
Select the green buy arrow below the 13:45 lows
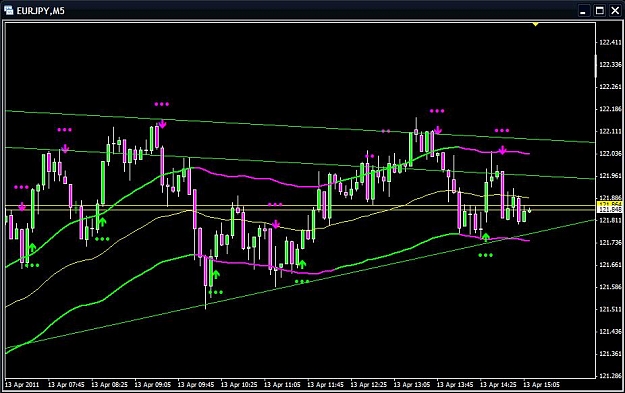click(485, 237)
